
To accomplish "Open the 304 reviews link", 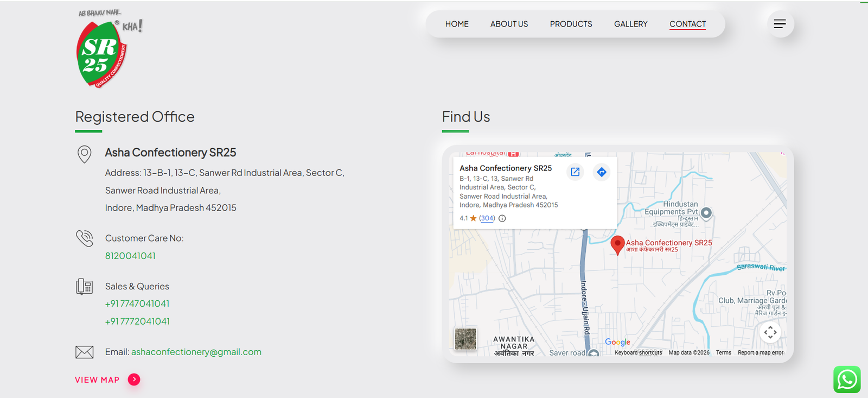I will pos(487,218).
